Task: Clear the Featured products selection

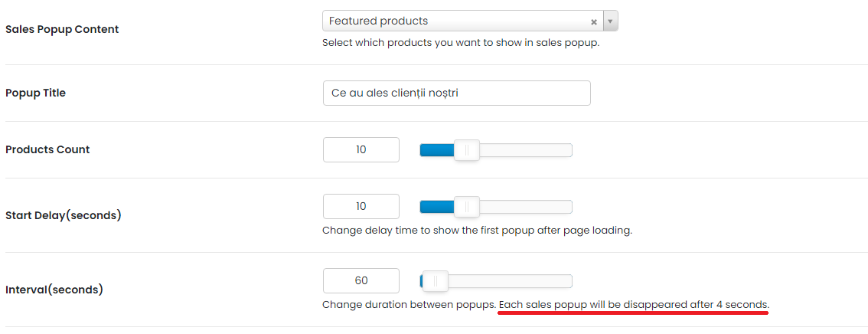Action: pyautogui.click(x=593, y=22)
